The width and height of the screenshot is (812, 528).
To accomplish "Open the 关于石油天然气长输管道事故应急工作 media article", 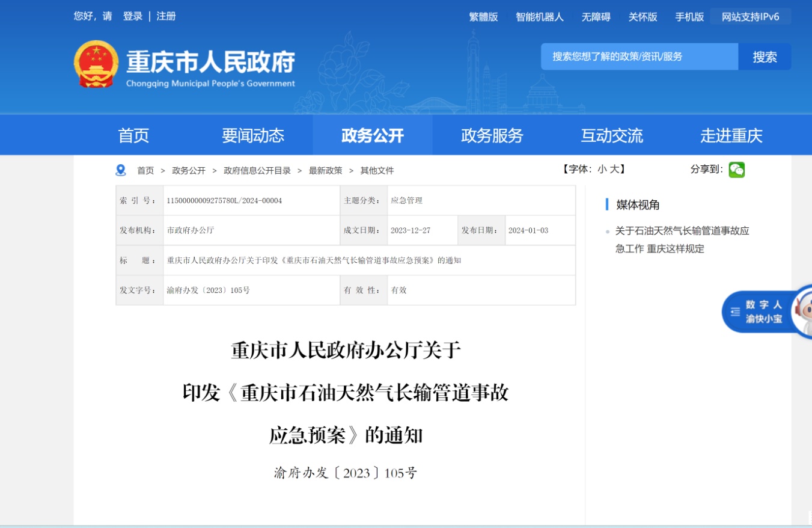I will pyautogui.click(x=682, y=239).
